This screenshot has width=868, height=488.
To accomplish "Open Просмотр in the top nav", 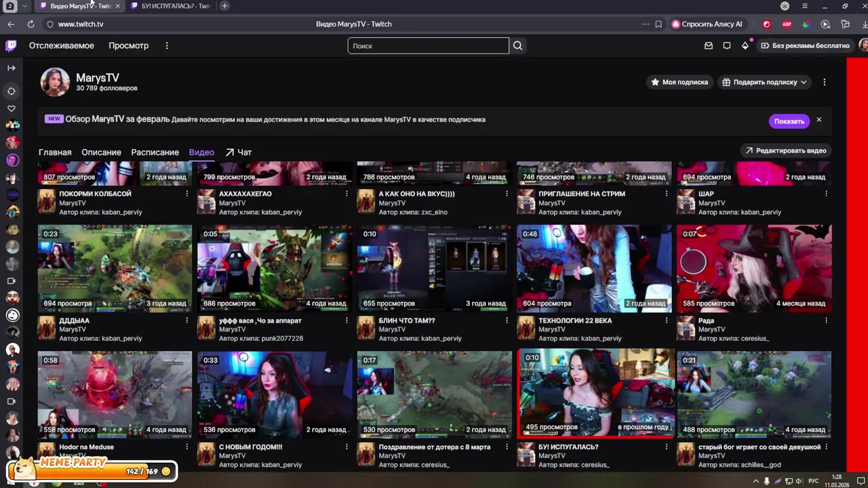I will pyautogui.click(x=129, y=45).
